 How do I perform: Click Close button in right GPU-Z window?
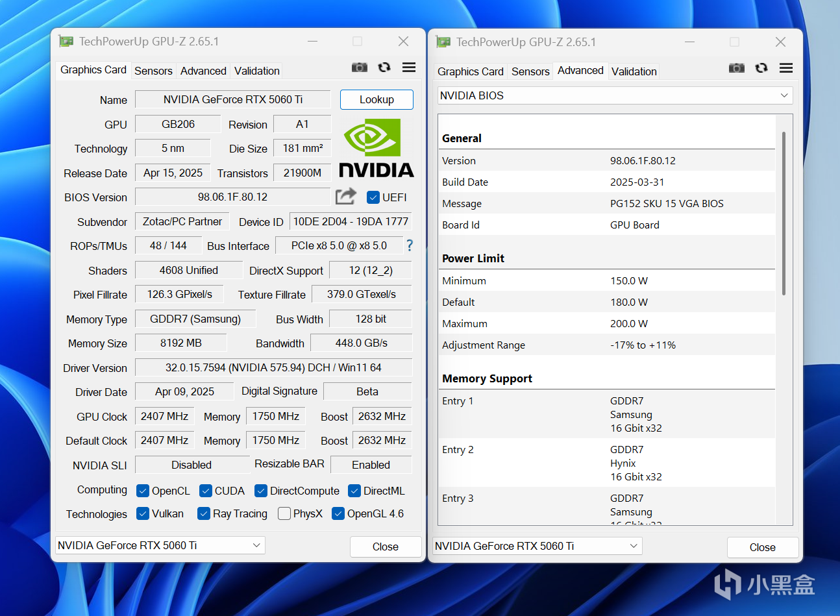tap(763, 547)
